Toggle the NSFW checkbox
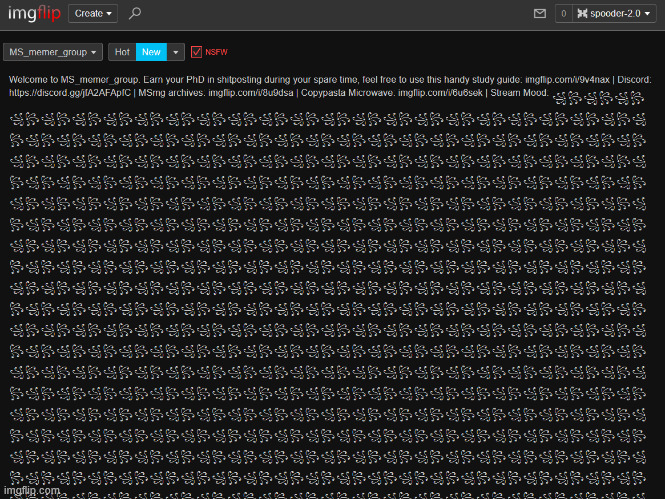Image resolution: width=665 pixels, height=499 pixels. coord(196,52)
